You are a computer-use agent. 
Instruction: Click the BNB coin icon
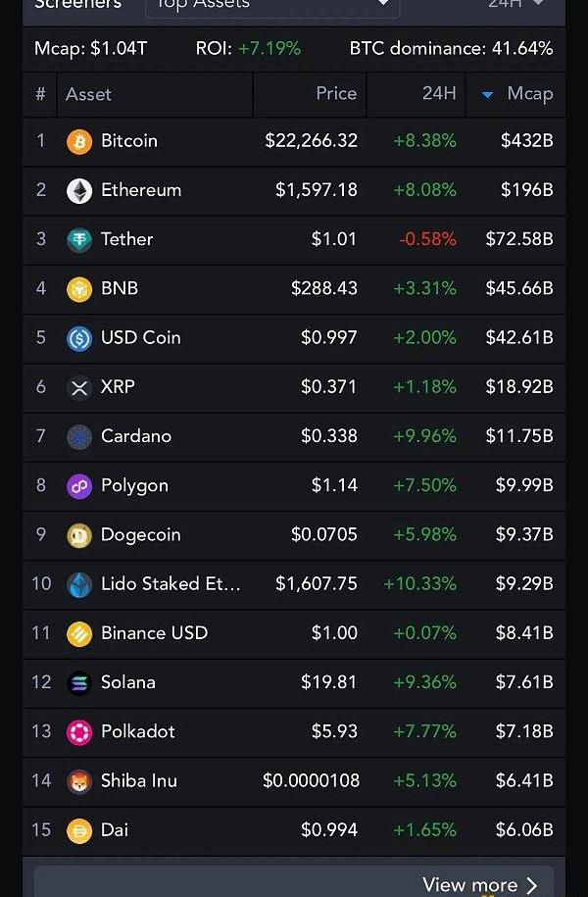pos(79,289)
